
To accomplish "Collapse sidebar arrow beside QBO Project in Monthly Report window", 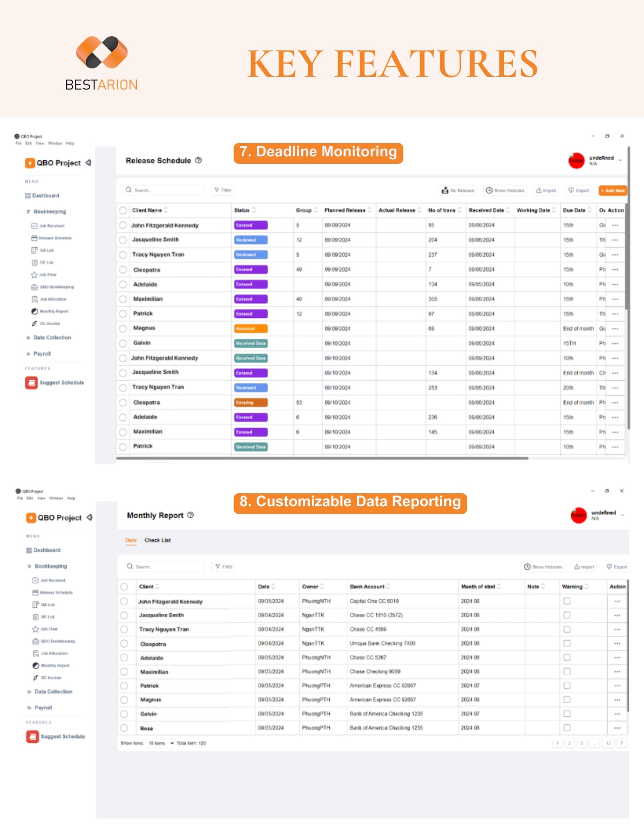I will [89, 517].
